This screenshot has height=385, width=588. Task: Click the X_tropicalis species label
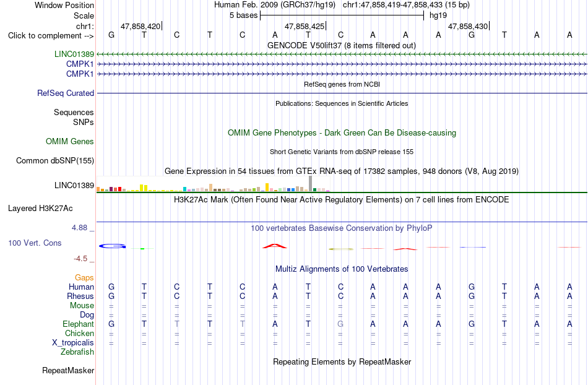pos(73,343)
